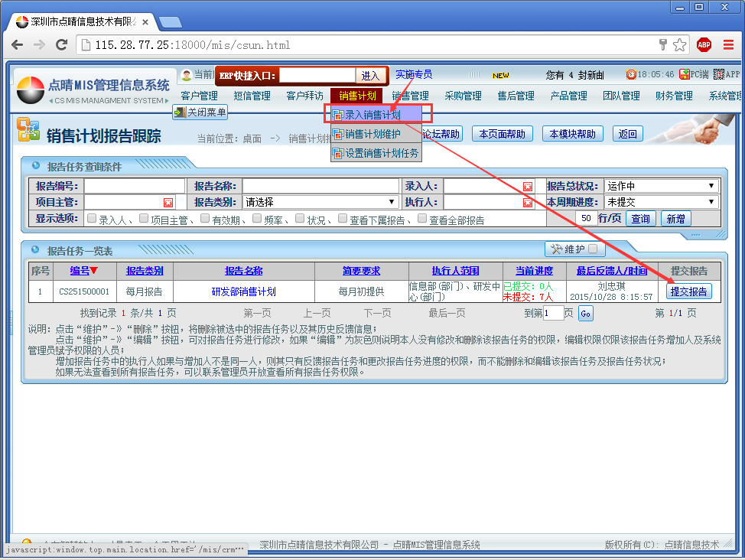The width and height of the screenshot is (745, 560).
Task: Click the 查询 search button
Action: (640, 219)
